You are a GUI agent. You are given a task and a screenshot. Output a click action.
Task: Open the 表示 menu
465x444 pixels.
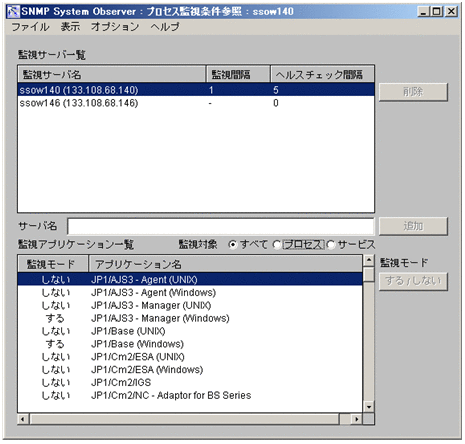tap(70, 27)
